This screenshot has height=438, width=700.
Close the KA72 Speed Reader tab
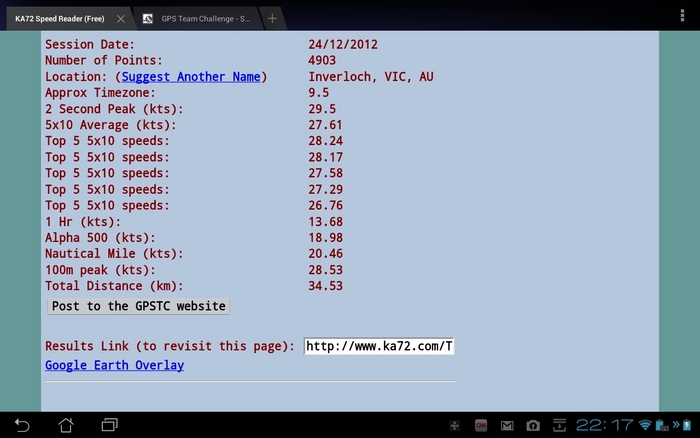[x=120, y=18]
